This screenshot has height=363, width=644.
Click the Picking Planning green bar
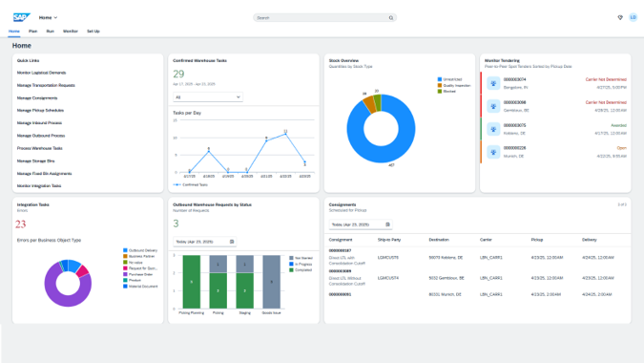pos(192,282)
